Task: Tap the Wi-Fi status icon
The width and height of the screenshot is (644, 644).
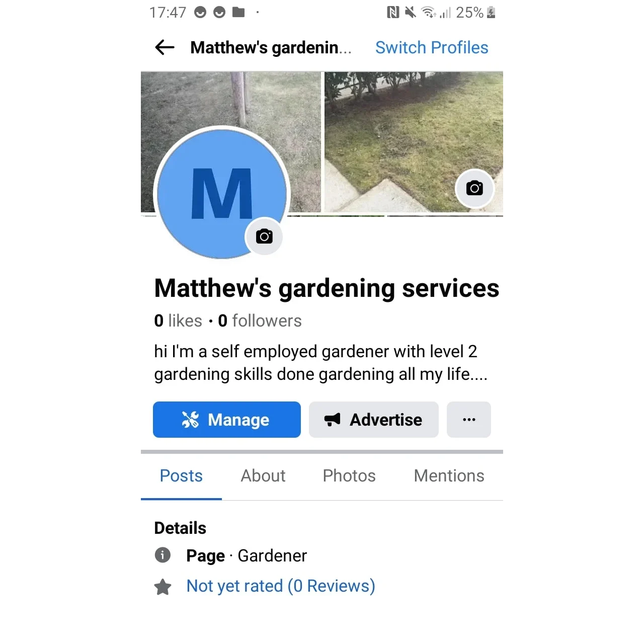Action: pos(428,12)
